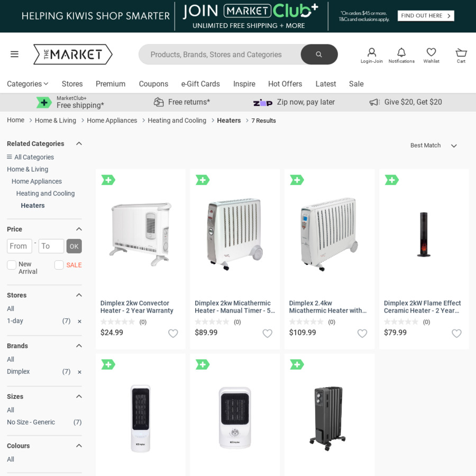The image size is (476, 476).
Task: Go to the Hot Offers tab
Action: click(x=285, y=84)
